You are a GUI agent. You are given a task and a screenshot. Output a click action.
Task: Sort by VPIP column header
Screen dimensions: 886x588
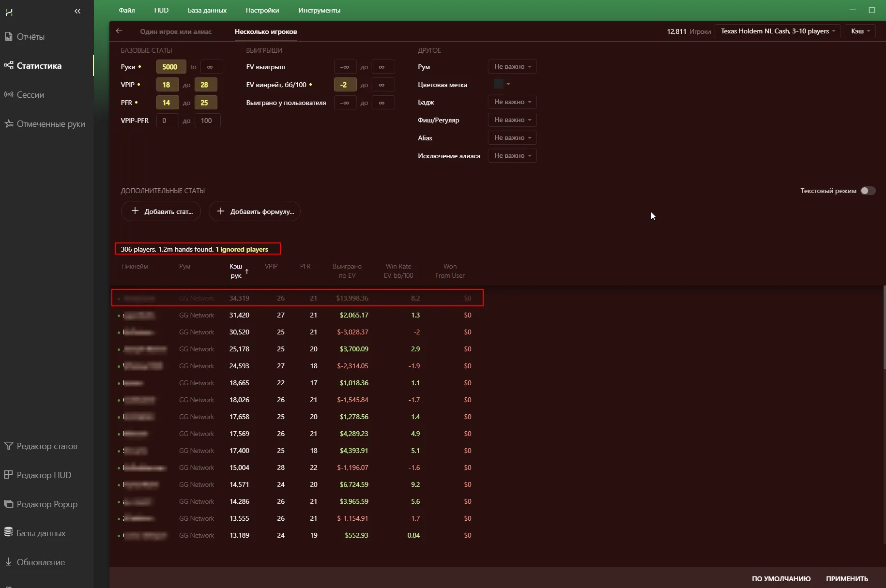coord(271,266)
